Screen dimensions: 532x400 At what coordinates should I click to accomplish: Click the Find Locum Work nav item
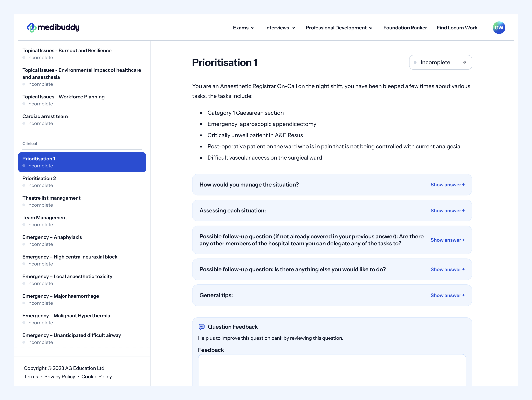(x=457, y=27)
